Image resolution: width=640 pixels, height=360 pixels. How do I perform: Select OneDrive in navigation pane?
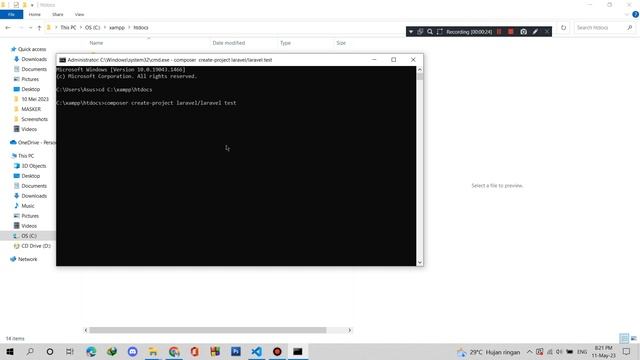pyautogui.click(x=36, y=142)
